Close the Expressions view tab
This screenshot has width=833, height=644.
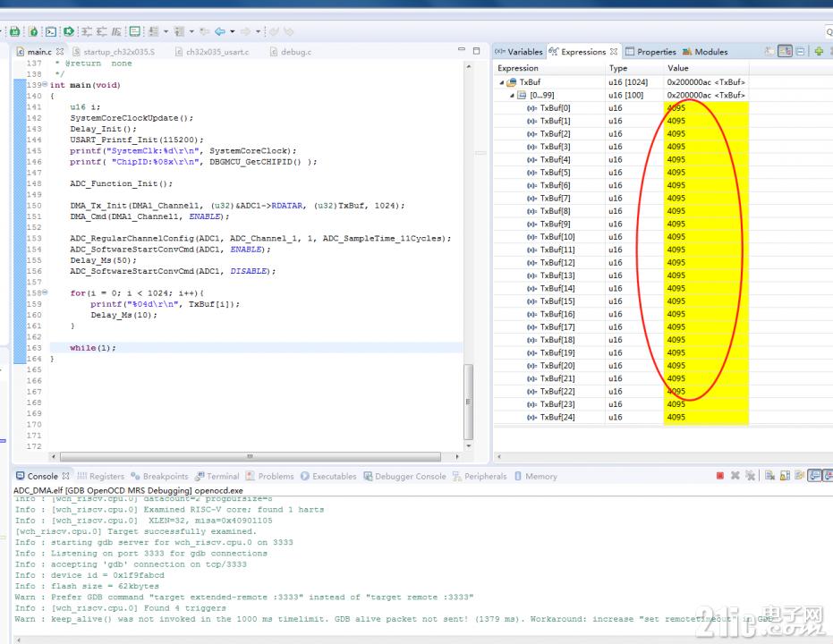[x=614, y=52]
